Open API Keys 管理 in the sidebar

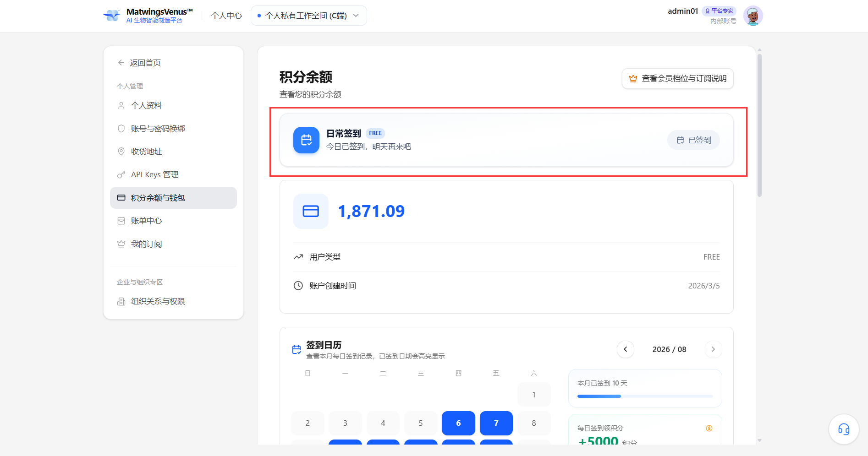tap(173, 174)
